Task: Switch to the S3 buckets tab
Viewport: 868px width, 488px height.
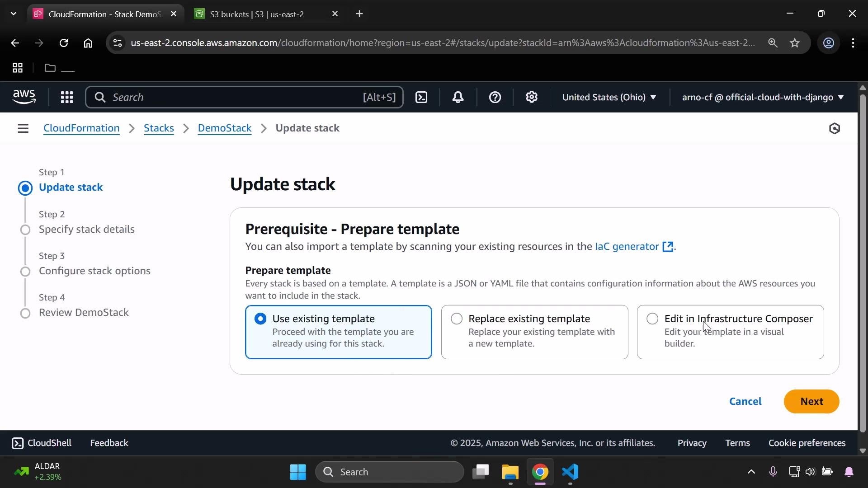Action: pyautogui.click(x=267, y=14)
